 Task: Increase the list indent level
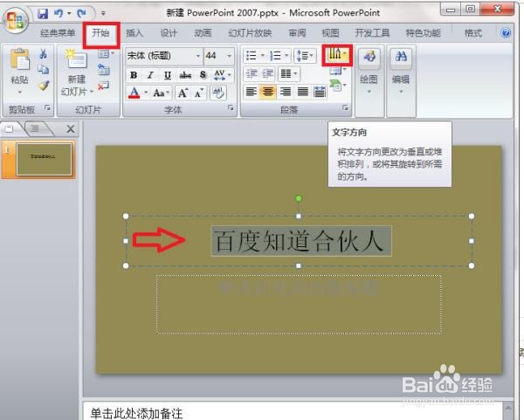click(268, 73)
